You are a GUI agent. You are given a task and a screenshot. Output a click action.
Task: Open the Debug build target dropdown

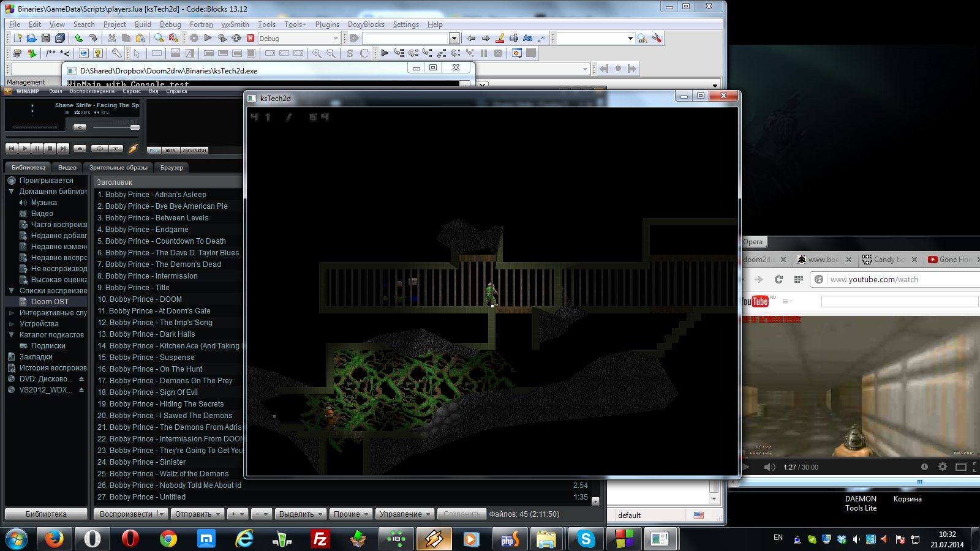pos(335,39)
